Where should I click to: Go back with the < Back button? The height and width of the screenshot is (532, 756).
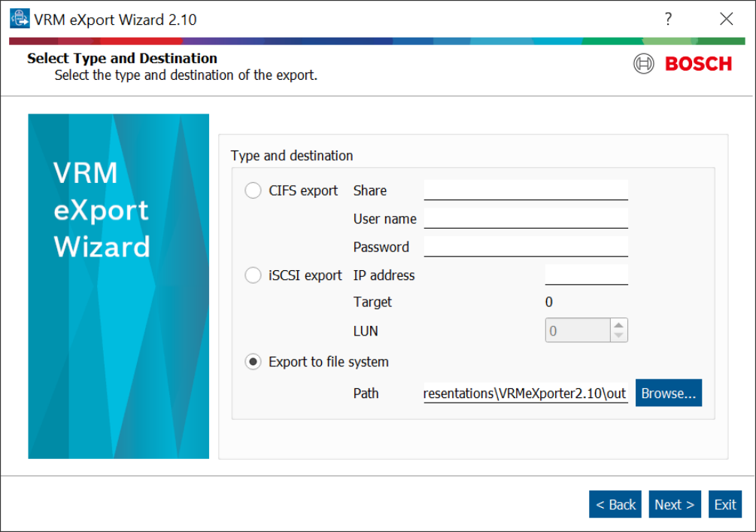click(615, 505)
